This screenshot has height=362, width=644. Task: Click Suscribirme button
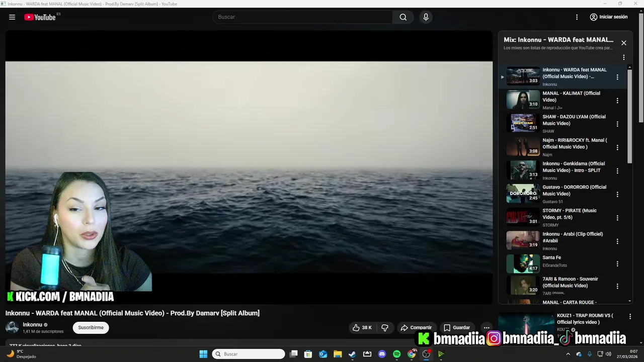(x=91, y=328)
